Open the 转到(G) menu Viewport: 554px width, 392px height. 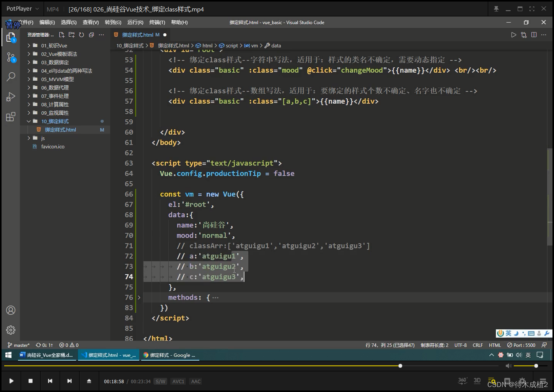113,23
